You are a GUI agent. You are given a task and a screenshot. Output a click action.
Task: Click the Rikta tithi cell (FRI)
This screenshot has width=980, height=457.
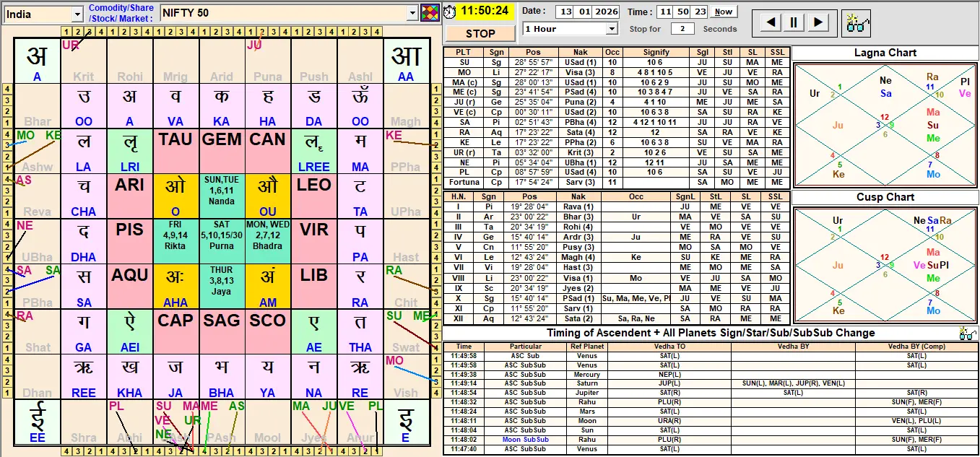[175, 241]
